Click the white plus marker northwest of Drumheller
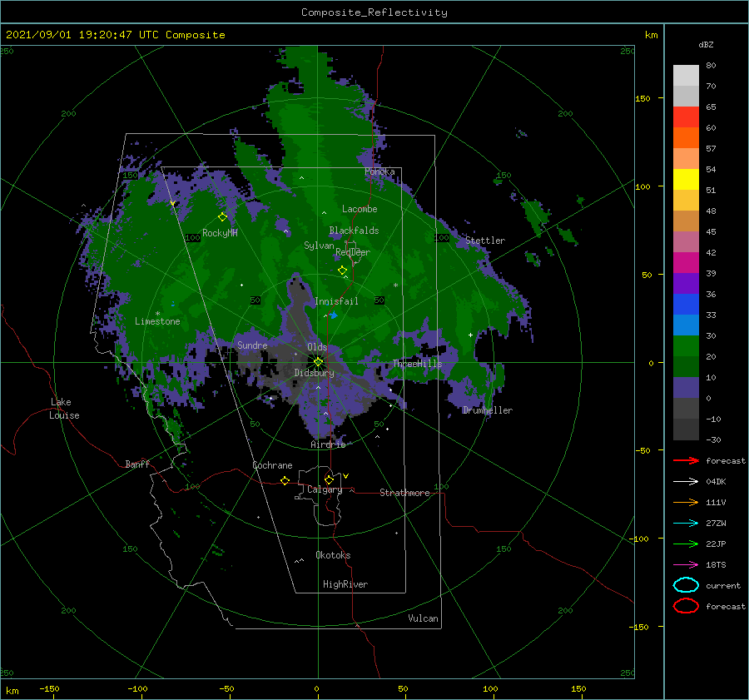This screenshot has height=700, width=749. [470, 335]
